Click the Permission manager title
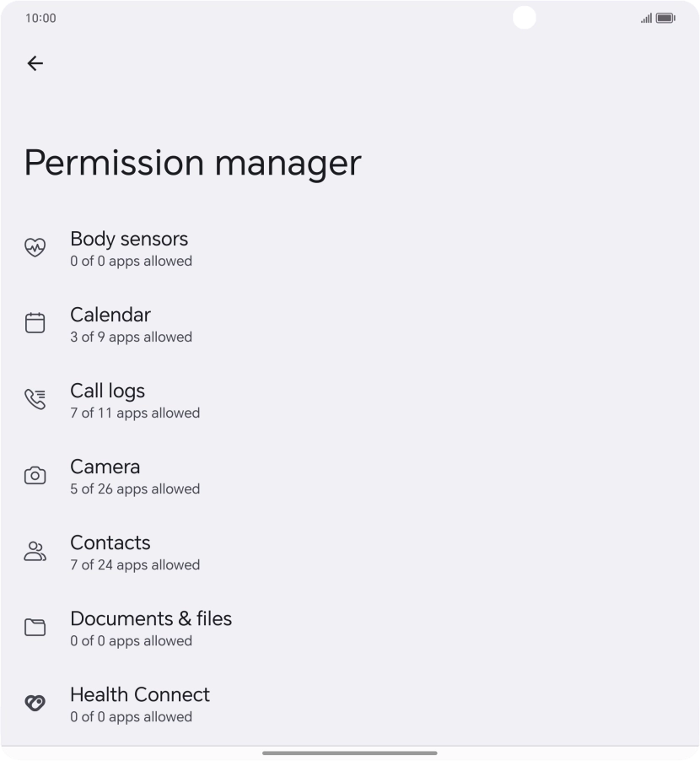Screen dimensions: 700x761 pos(192,163)
